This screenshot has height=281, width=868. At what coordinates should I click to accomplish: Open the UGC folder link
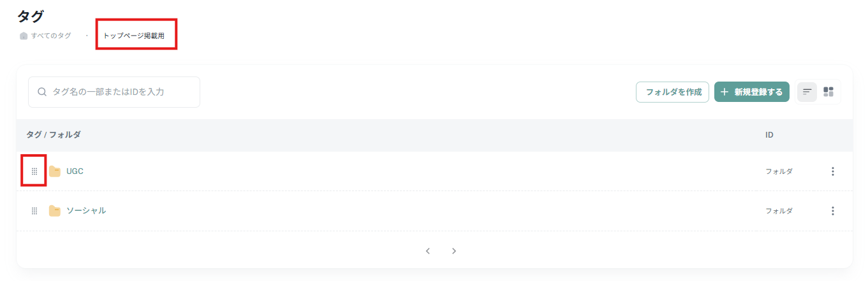[x=75, y=171]
